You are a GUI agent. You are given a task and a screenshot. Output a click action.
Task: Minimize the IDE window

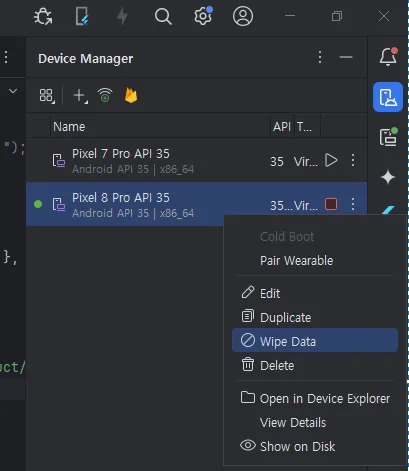[x=290, y=15]
